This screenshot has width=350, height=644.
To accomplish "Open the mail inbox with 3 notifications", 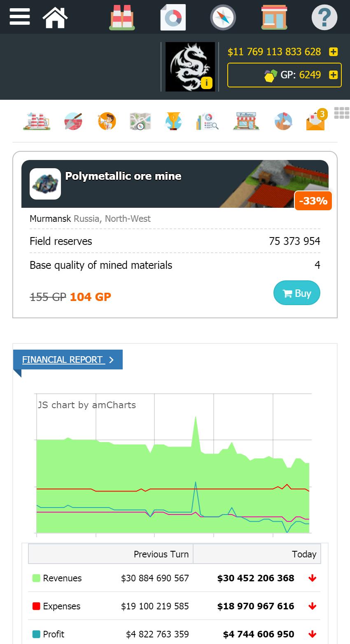I will 316,121.
